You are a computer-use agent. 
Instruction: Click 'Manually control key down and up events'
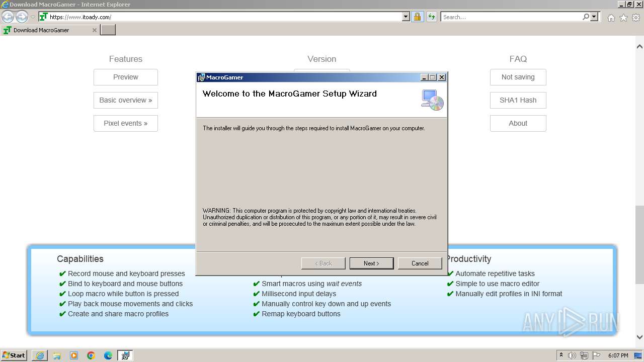(x=326, y=304)
